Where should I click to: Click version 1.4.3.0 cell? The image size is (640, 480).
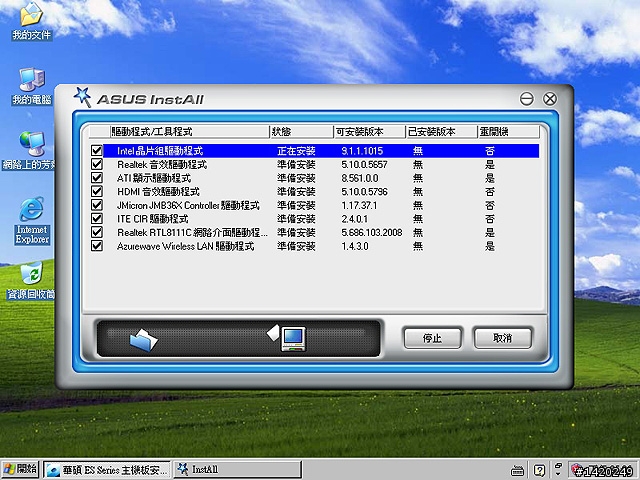(355, 246)
